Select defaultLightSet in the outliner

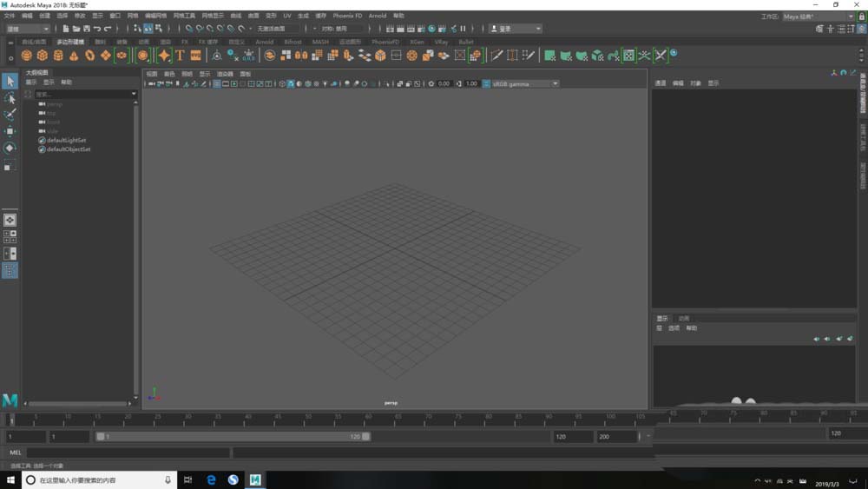(66, 140)
